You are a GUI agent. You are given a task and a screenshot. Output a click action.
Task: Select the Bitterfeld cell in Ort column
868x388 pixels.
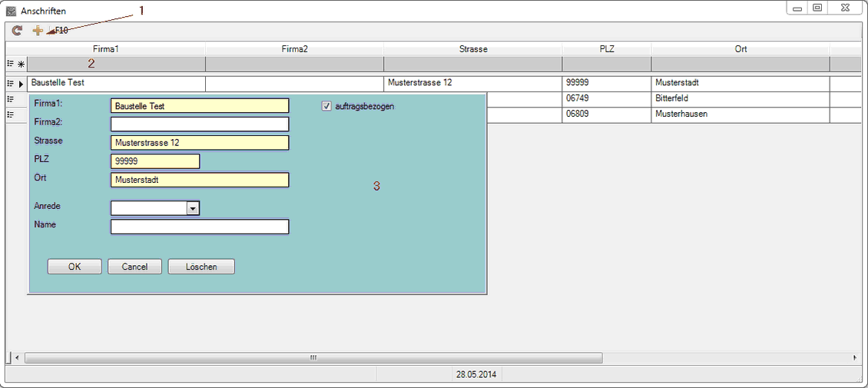pyautogui.click(x=740, y=99)
